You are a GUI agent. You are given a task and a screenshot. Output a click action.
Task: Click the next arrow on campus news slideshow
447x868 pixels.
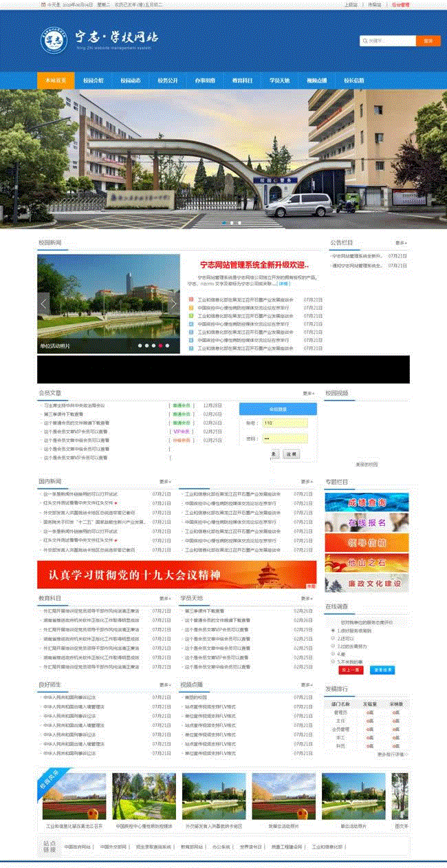(173, 303)
